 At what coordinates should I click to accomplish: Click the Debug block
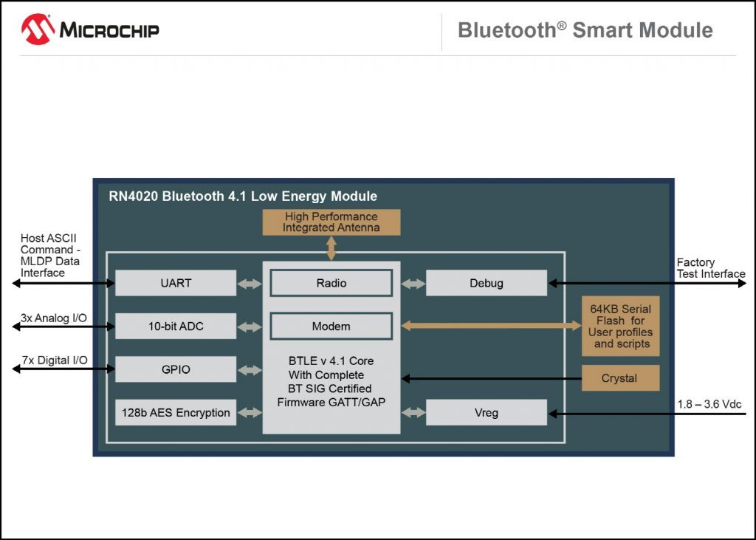pyautogui.click(x=486, y=283)
